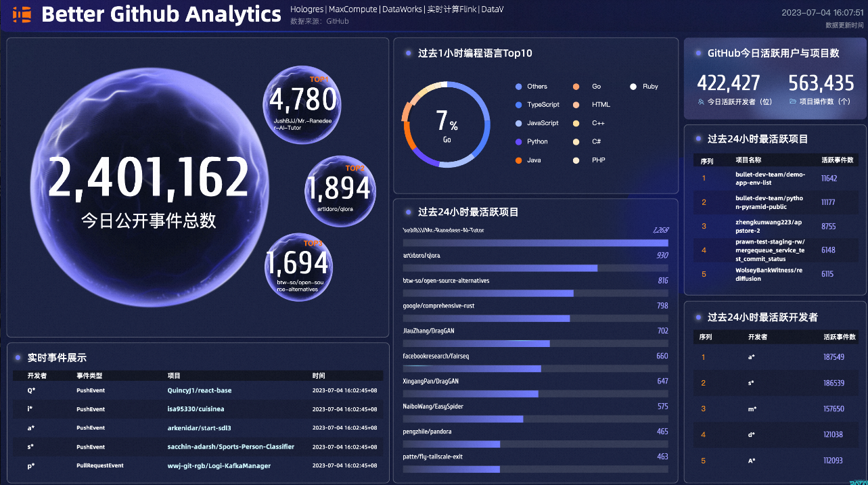Click the TOP3 bubble showing 1,694
The height and width of the screenshot is (485, 868).
coord(298,267)
